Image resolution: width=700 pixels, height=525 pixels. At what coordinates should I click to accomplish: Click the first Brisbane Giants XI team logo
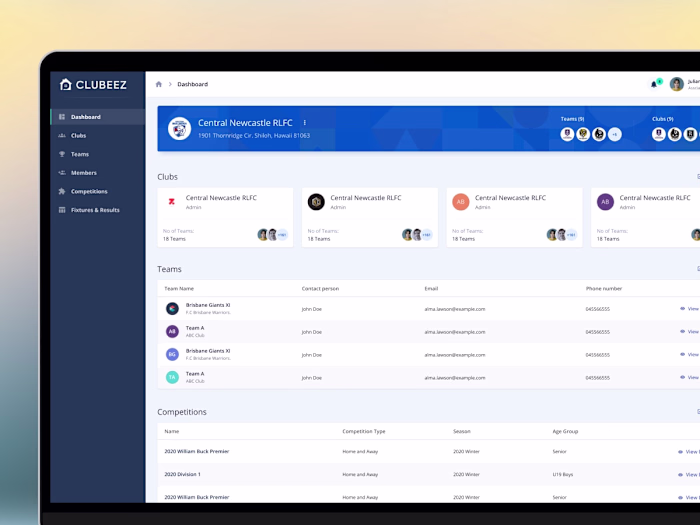[x=172, y=308]
